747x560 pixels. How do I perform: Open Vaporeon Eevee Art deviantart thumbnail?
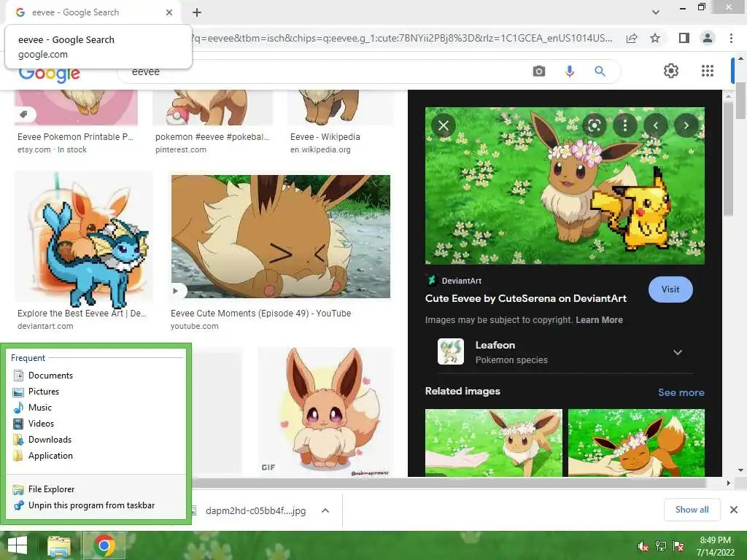click(83, 237)
